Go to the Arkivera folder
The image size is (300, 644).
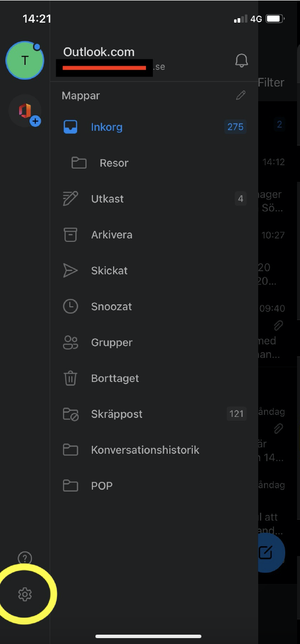112,234
